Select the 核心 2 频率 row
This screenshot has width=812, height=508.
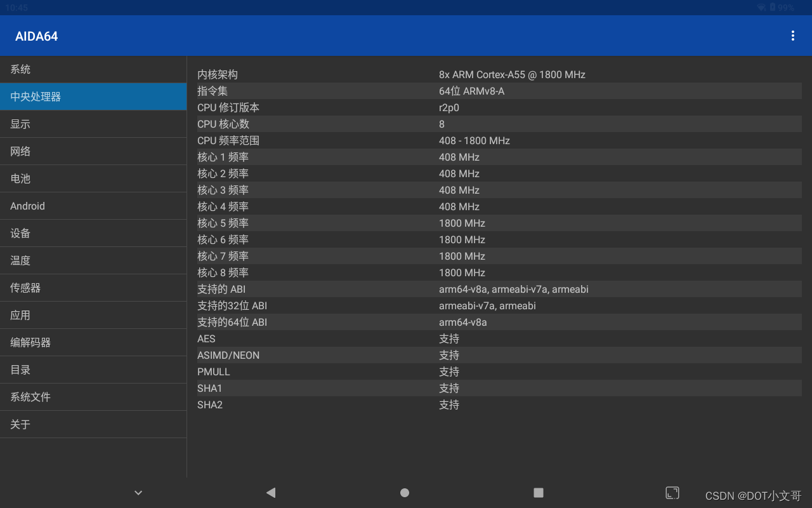coord(499,173)
